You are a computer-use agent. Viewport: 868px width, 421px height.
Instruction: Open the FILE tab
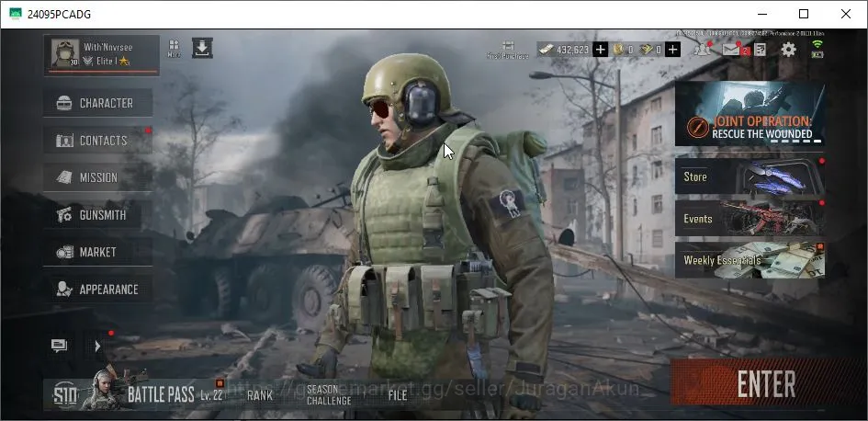point(398,395)
